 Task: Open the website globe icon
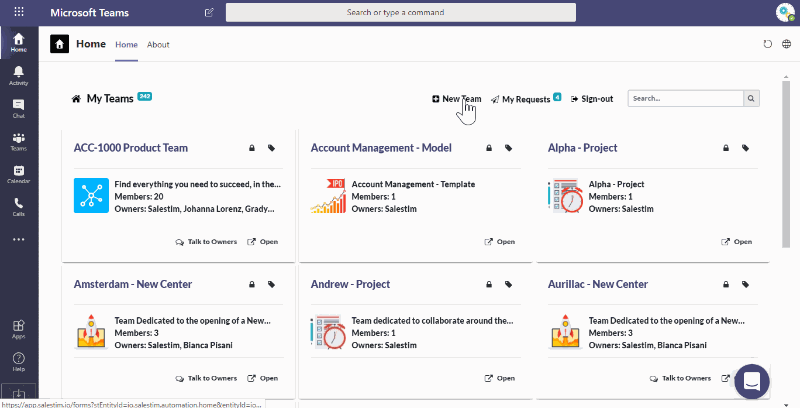click(x=784, y=44)
